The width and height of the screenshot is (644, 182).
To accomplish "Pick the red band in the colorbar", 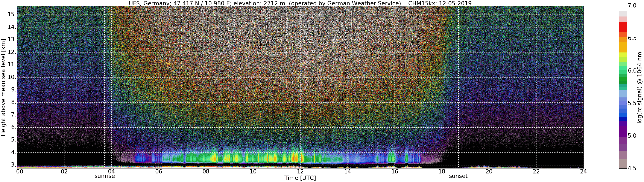I will tap(623, 27).
